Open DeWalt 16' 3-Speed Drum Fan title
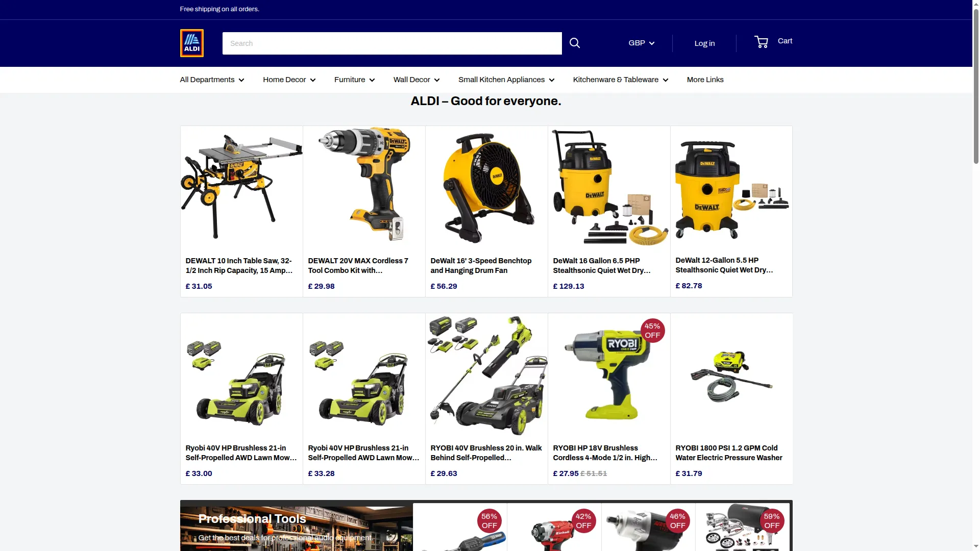 coord(481,266)
